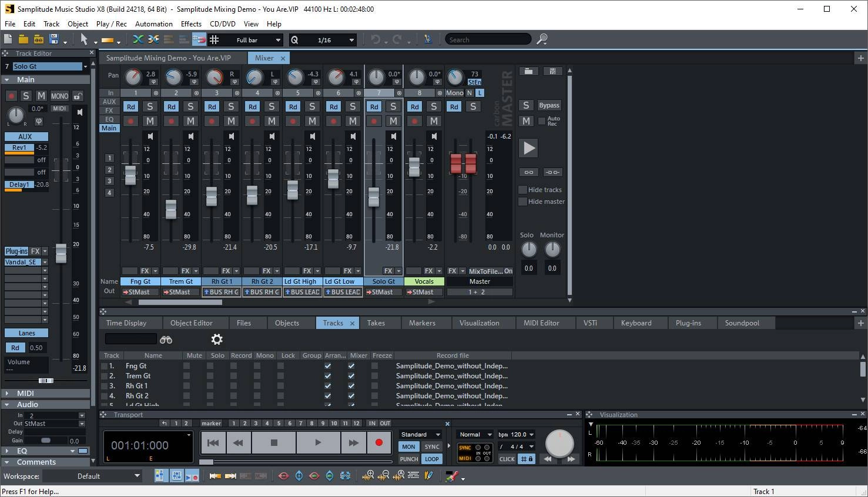
Task: Click the Monitor level knob
Action: pyautogui.click(x=552, y=249)
